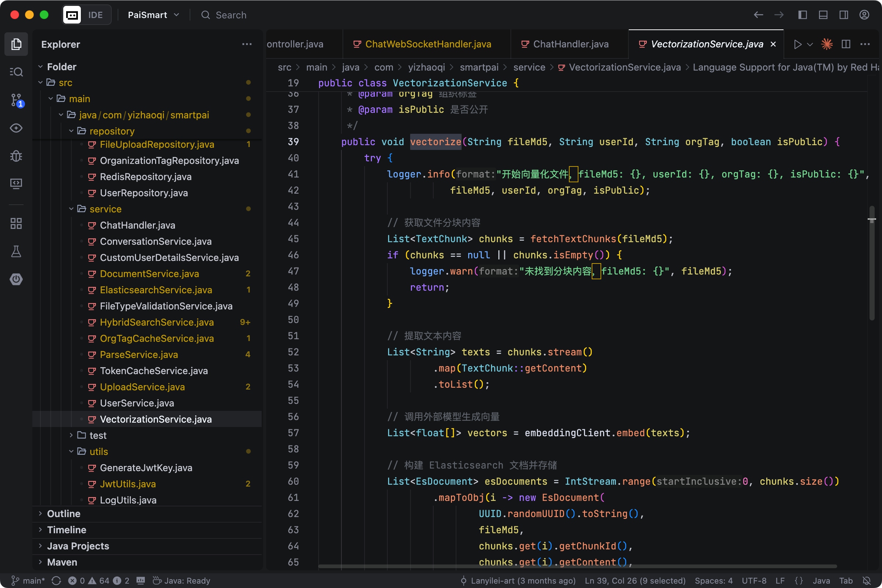
Task: Click the Run Java play icon
Action: pyautogui.click(x=797, y=44)
